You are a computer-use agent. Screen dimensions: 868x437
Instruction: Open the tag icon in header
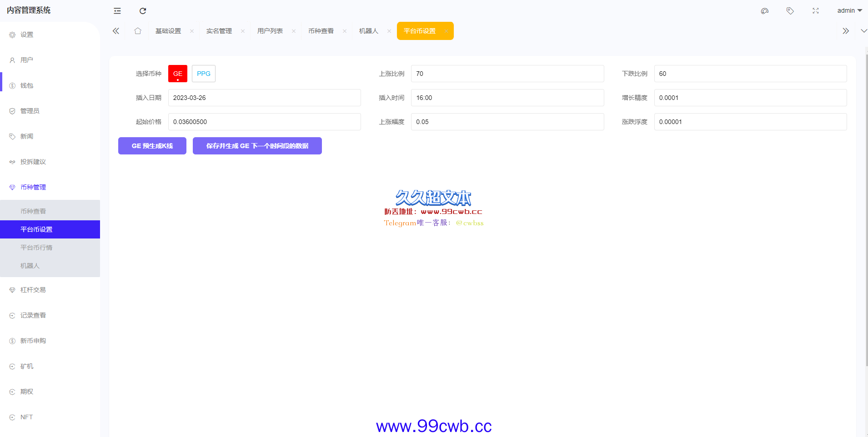point(790,11)
